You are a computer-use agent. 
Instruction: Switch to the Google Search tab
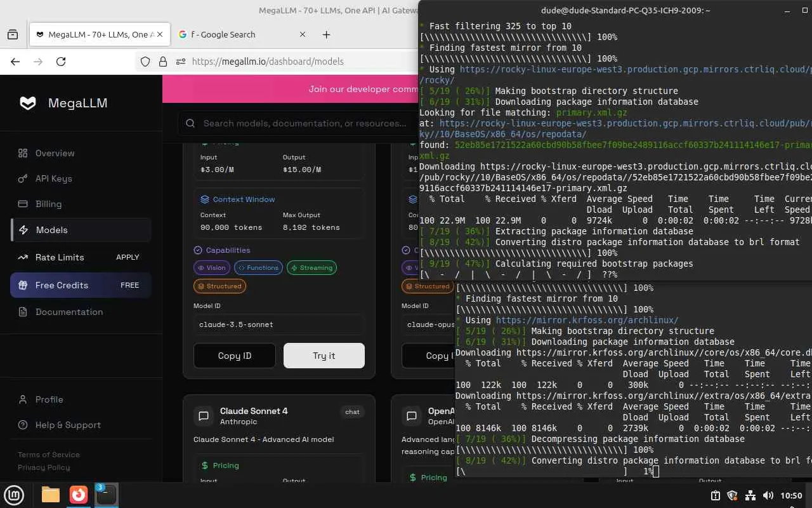tap(241, 35)
